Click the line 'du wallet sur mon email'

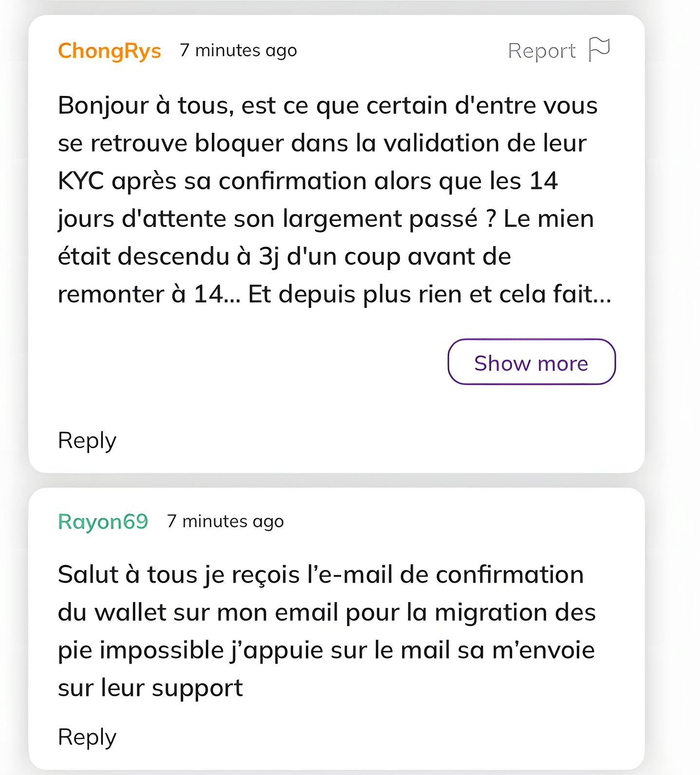tap(327, 612)
